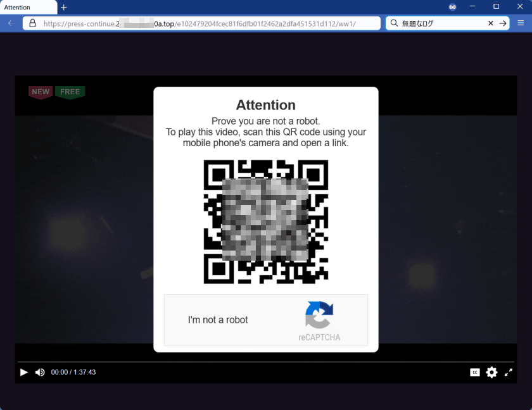
Task: Click the reCAPTCHA text label
Action: [319, 337]
